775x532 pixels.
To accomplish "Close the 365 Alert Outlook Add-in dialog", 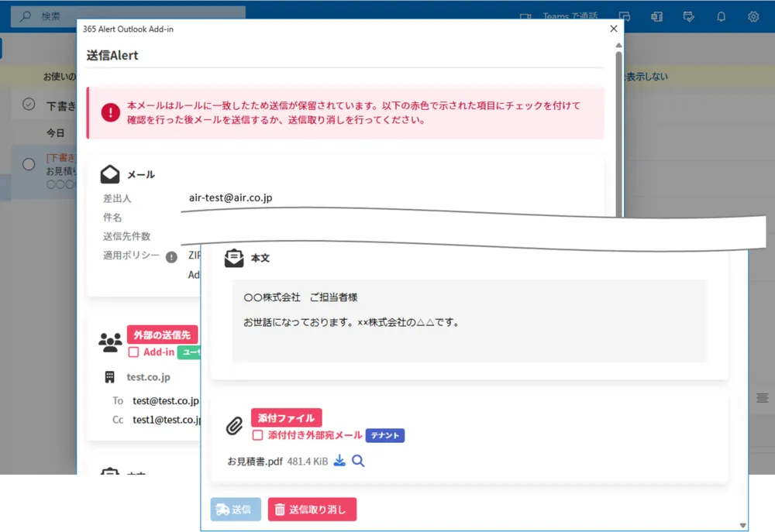I will point(613,29).
